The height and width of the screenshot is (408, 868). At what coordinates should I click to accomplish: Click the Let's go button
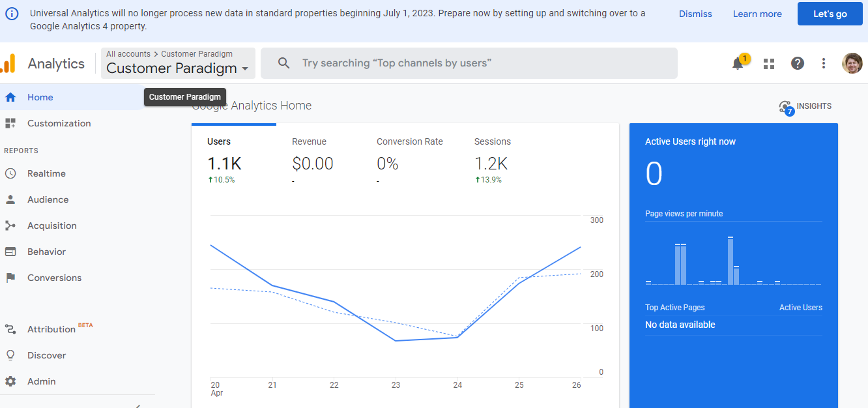pos(830,13)
